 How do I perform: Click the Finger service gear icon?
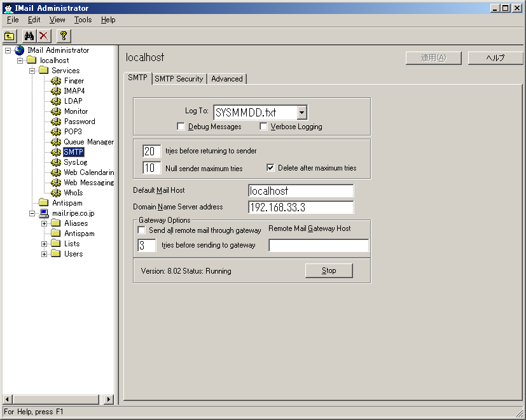pos(56,81)
